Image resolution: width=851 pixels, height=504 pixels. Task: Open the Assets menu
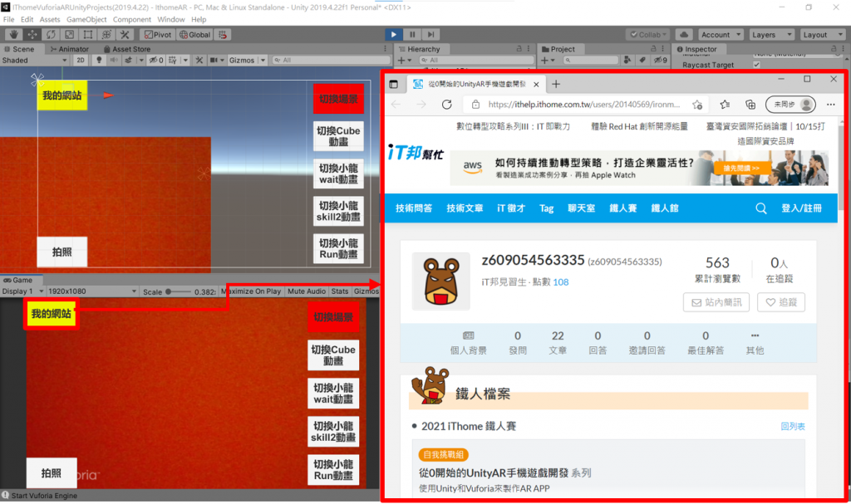pyautogui.click(x=50, y=20)
